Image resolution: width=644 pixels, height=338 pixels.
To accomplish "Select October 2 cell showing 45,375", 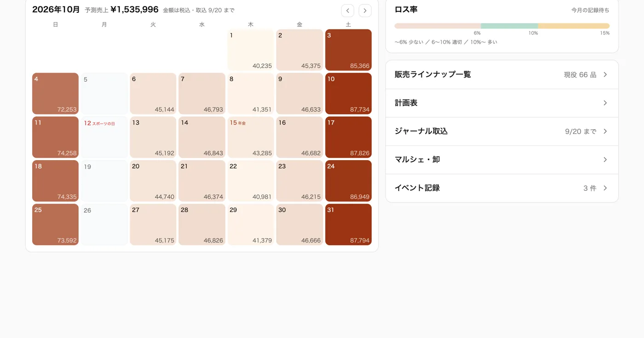I will click(x=299, y=50).
